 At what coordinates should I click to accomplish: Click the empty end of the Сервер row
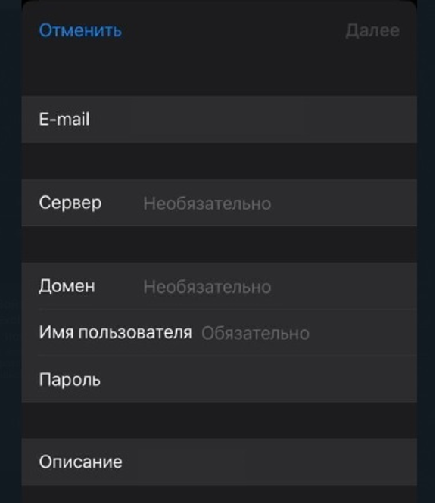344,203
